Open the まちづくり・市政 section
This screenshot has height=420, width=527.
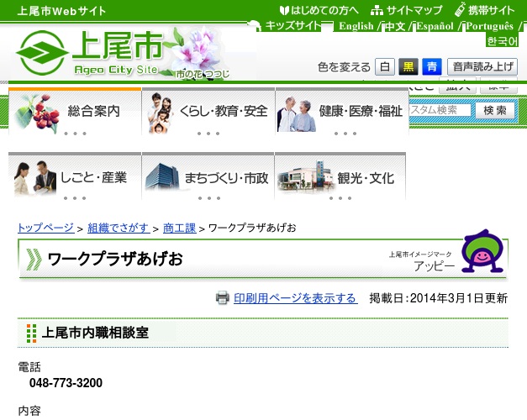point(208,178)
